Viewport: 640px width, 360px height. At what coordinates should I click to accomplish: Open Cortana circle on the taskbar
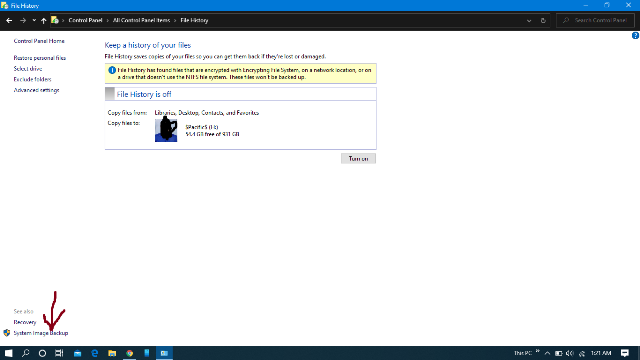[x=42, y=353]
